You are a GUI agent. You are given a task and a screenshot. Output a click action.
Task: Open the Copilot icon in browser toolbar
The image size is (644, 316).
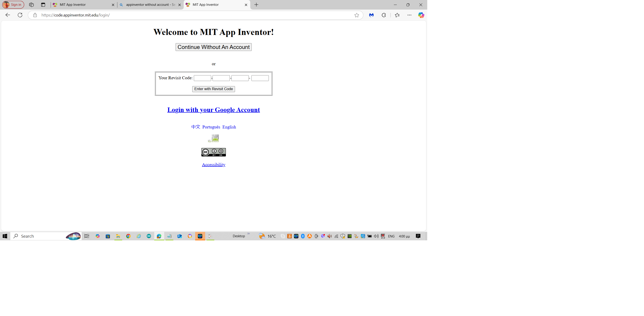coord(421,15)
